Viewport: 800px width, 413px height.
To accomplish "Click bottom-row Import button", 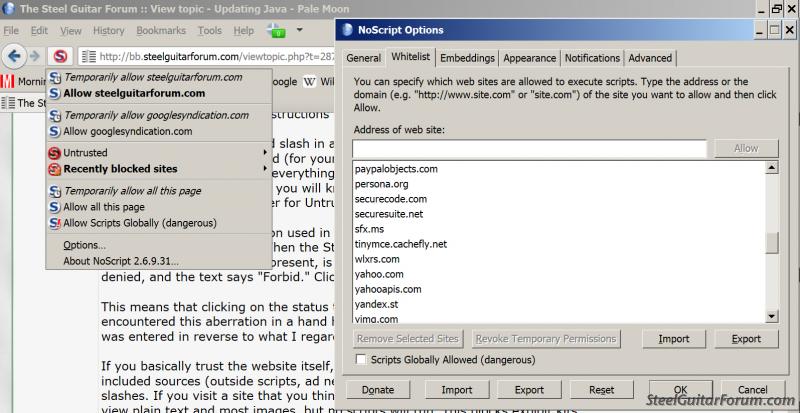I will tap(457, 390).
